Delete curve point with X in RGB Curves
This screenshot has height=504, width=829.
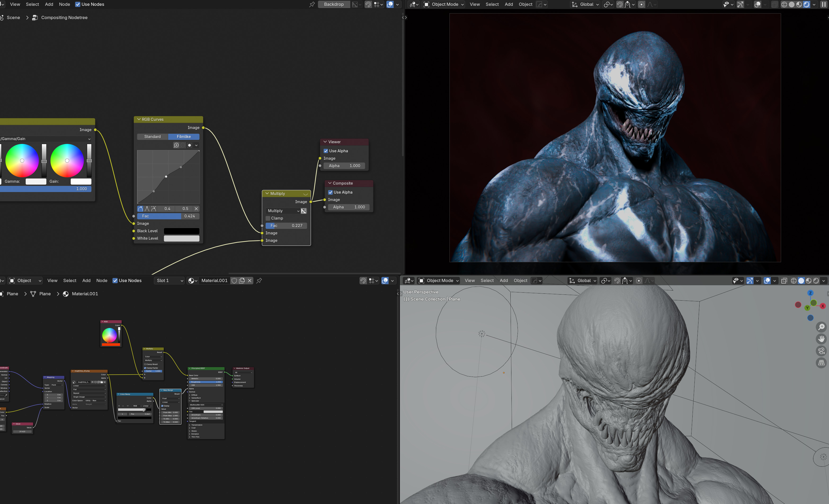(196, 209)
